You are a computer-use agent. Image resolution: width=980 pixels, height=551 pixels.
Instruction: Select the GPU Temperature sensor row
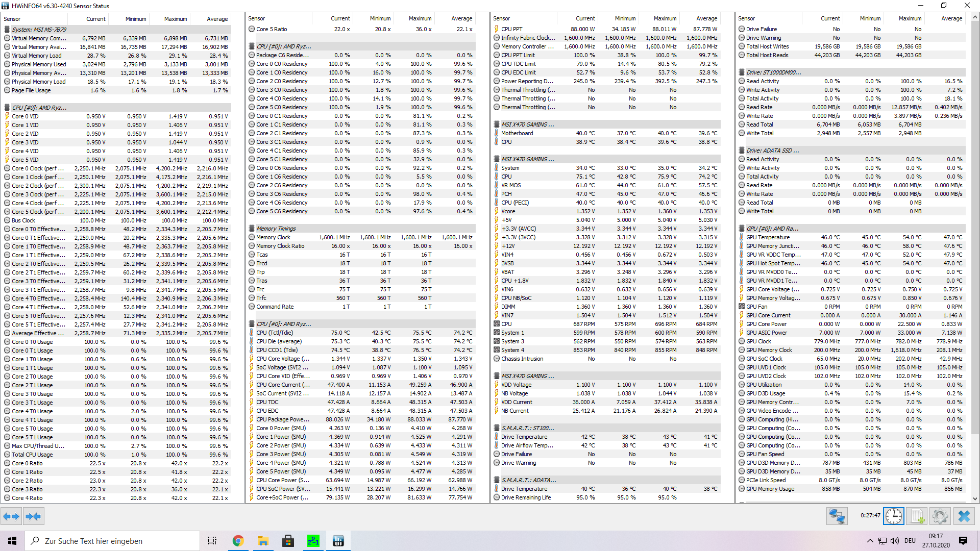coord(768,237)
